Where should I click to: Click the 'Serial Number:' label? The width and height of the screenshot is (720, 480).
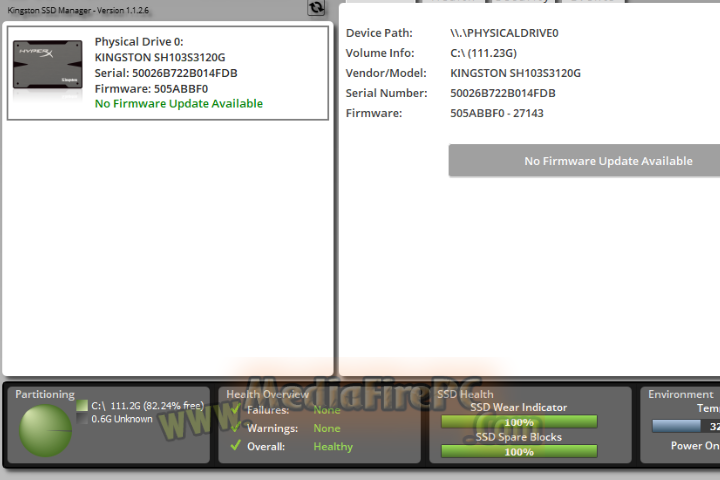point(386,93)
